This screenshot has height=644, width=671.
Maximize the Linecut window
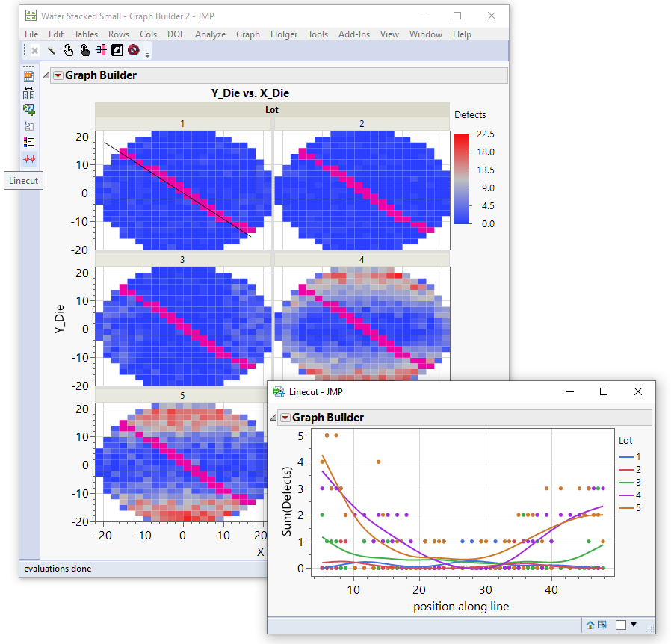604,391
